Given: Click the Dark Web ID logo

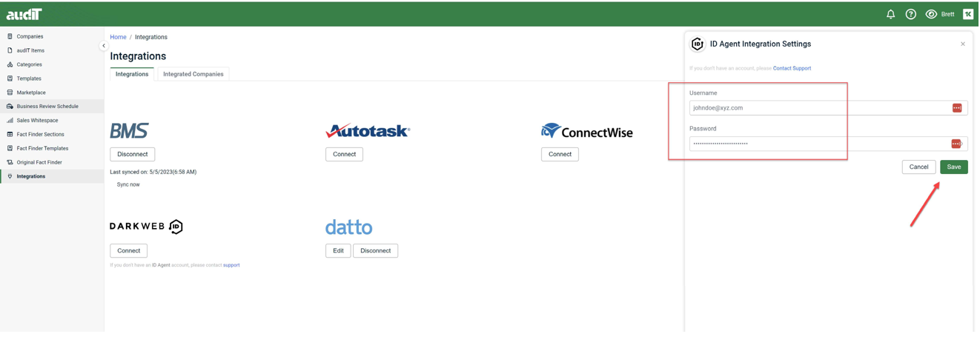Looking at the screenshot, I should (x=146, y=227).
